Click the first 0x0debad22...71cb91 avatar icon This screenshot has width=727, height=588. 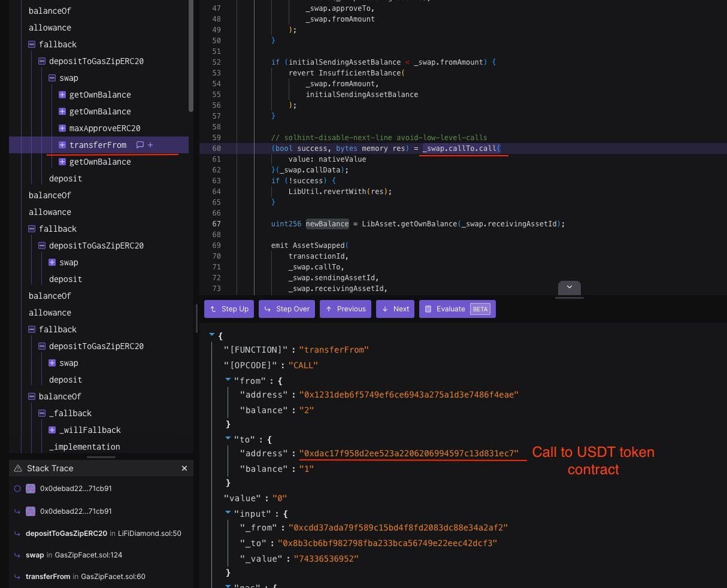[31, 489]
